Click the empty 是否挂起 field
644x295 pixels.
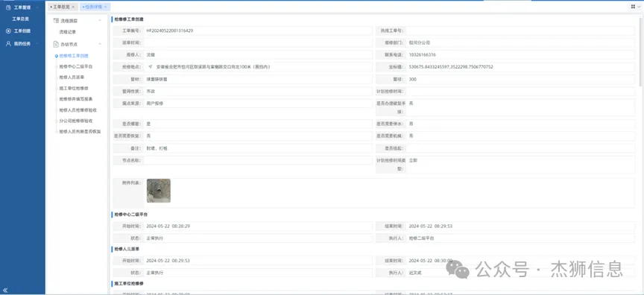(520, 148)
